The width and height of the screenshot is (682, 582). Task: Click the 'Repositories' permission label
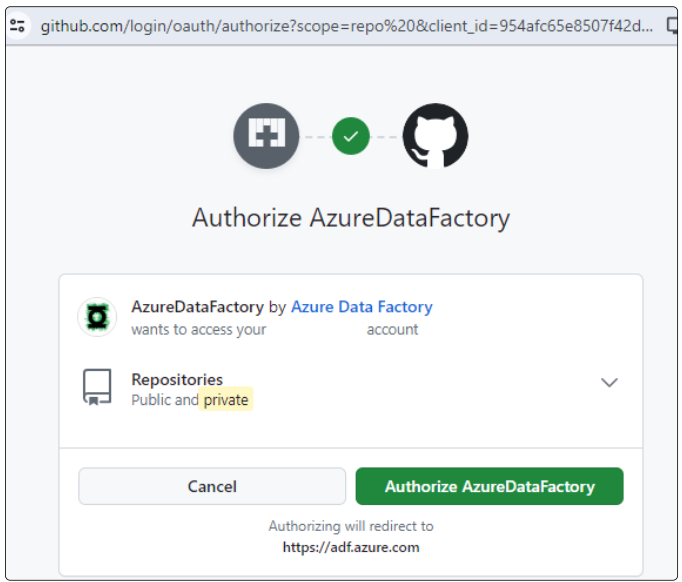click(x=177, y=379)
